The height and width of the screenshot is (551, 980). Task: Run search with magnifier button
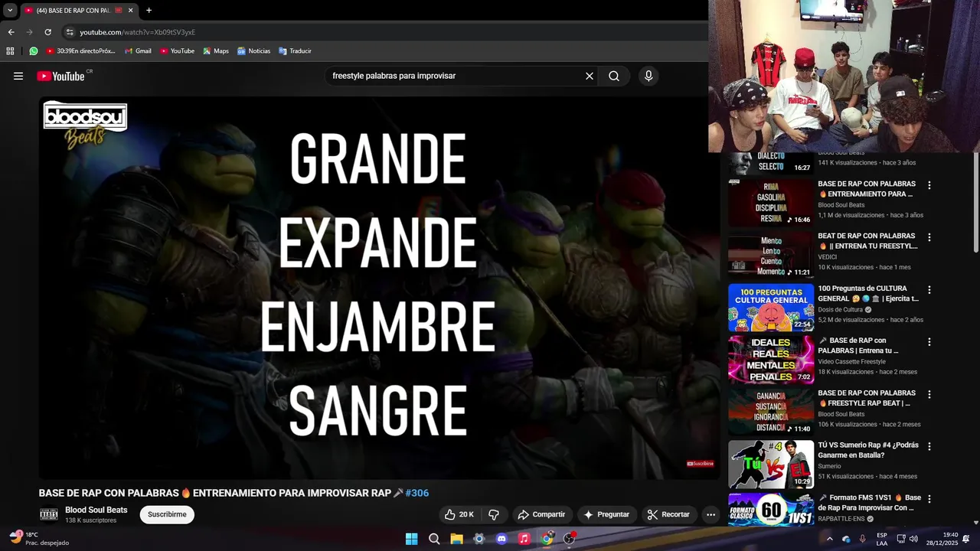pyautogui.click(x=614, y=76)
